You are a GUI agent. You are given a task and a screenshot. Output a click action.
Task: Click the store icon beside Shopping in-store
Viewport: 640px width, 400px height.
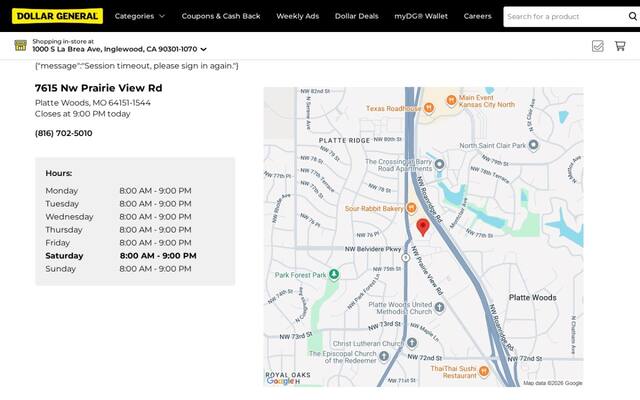(x=20, y=45)
